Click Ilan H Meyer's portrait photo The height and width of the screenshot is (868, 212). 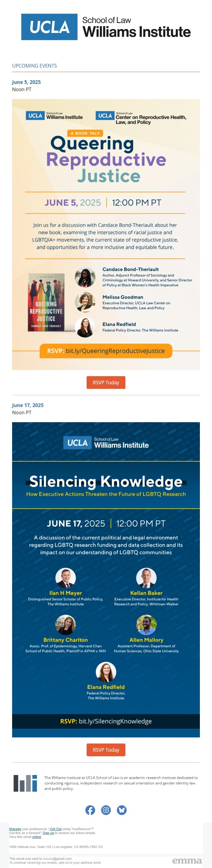pos(65,578)
